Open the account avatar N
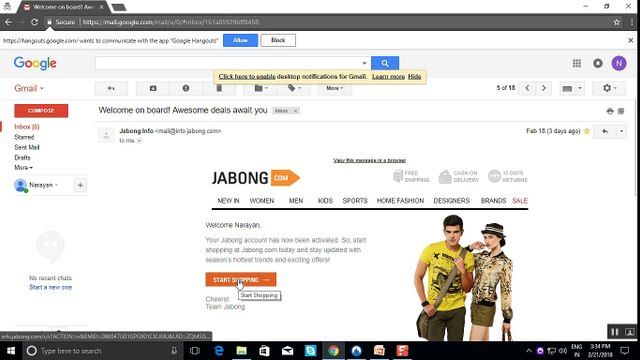This screenshot has width=640, height=360. click(x=619, y=63)
